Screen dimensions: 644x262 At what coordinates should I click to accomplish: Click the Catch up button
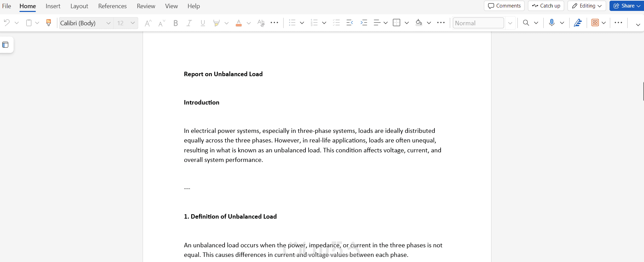click(x=546, y=6)
